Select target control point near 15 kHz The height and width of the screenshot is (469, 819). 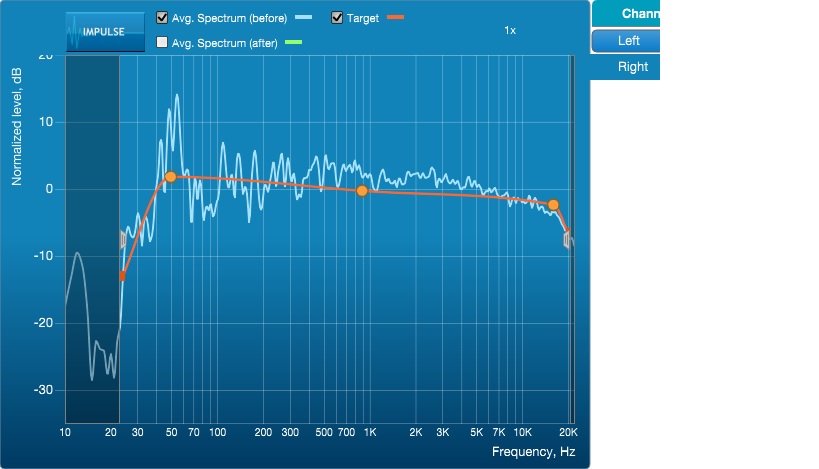click(553, 205)
